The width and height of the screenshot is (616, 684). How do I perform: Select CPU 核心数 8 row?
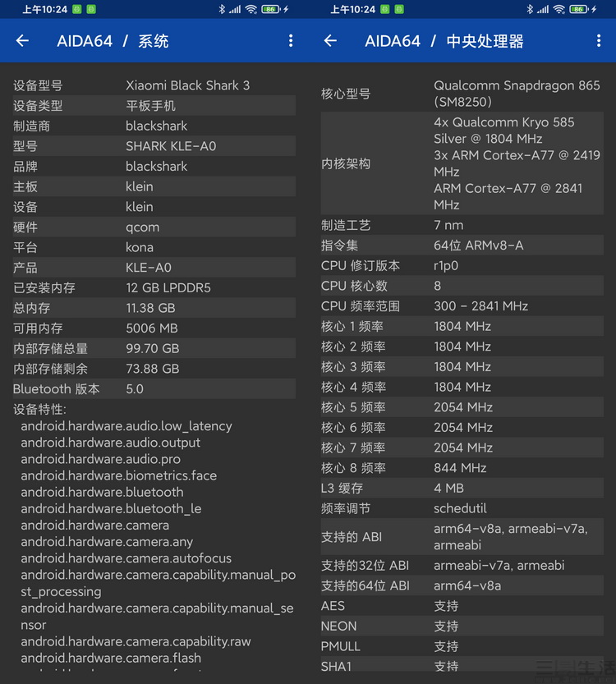[x=462, y=286]
